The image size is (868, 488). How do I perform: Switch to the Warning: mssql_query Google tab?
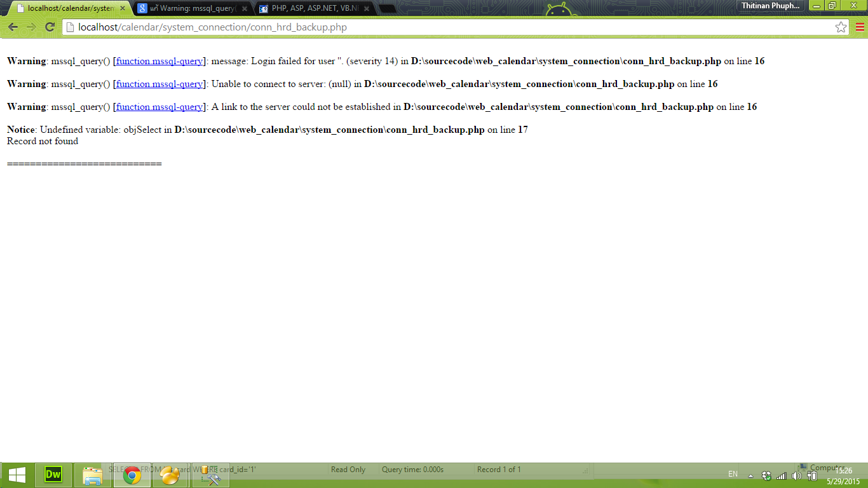[193, 9]
